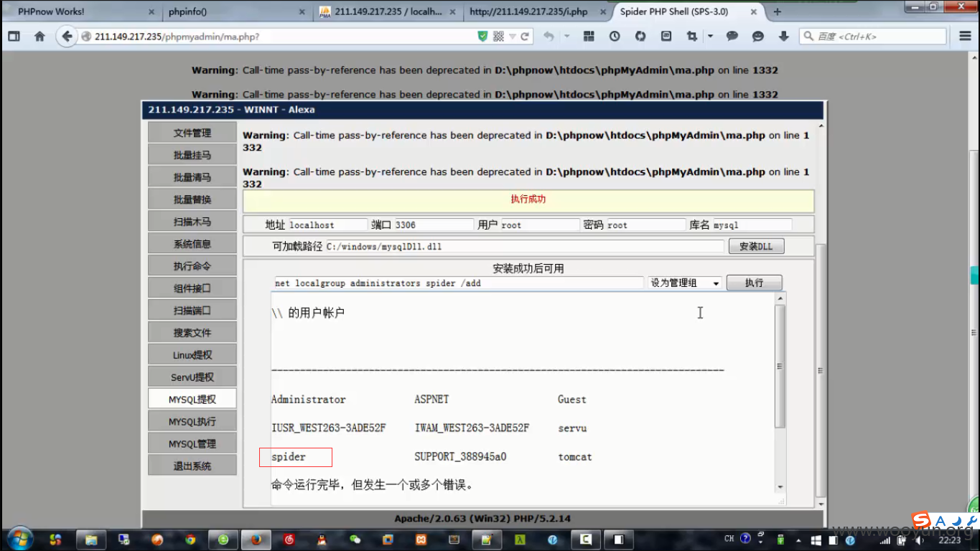Viewport: 980px width, 551px height.
Task: Select MYSQL提权 in the sidebar
Action: pos(192,400)
